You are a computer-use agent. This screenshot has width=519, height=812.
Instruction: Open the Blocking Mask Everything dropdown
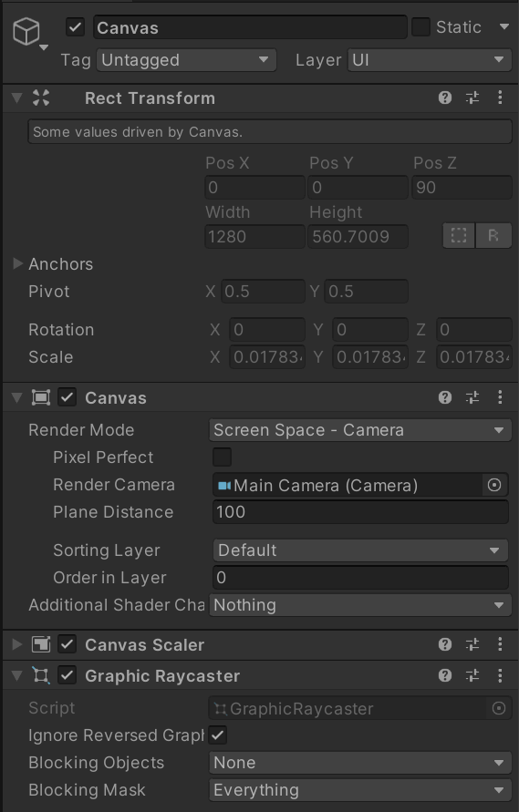tap(359, 790)
